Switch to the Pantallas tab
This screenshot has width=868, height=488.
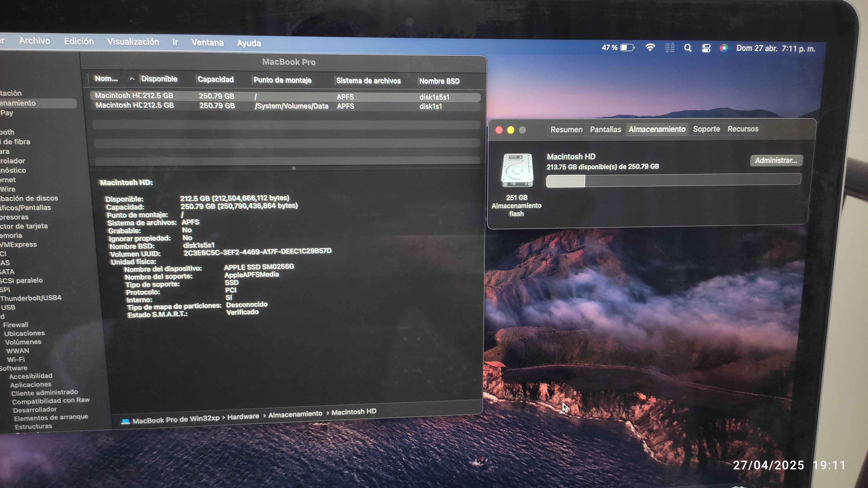point(605,130)
